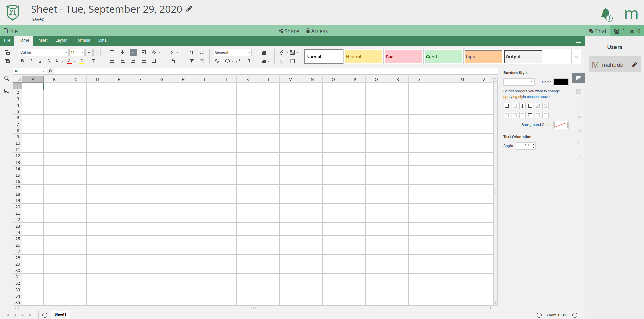Image resolution: width=644 pixels, height=319 pixels.
Task: Toggle Align Center horizontally
Action: [x=123, y=61]
